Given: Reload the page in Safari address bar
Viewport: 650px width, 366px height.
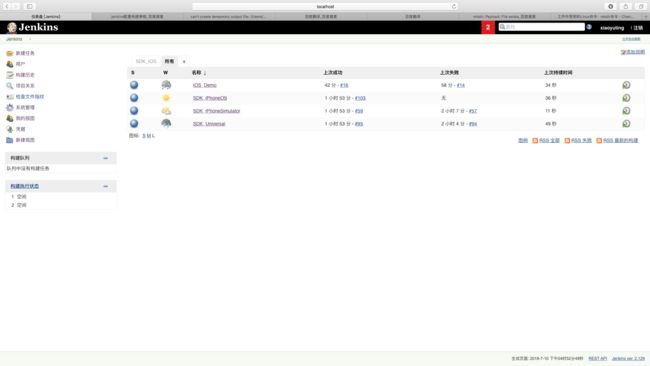Looking at the screenshot, I should pos(454,6).
